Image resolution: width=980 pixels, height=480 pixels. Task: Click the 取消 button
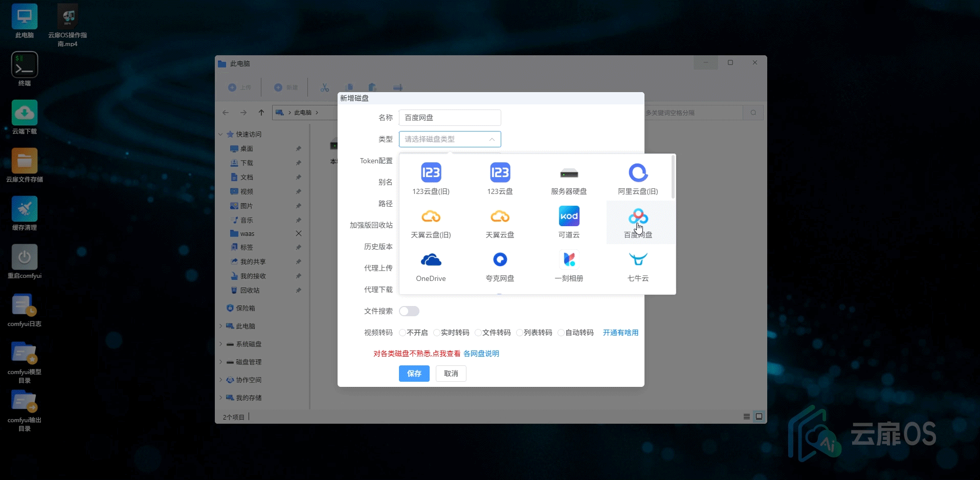[451, 374]
